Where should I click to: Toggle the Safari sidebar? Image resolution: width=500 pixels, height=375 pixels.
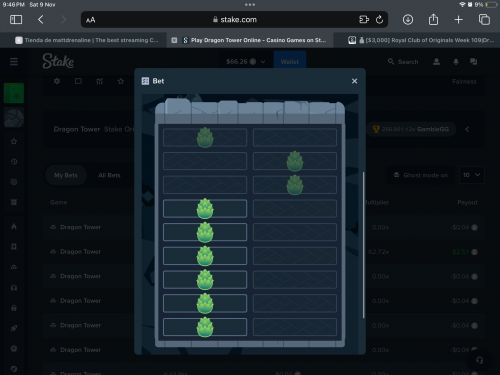[16, 20]
